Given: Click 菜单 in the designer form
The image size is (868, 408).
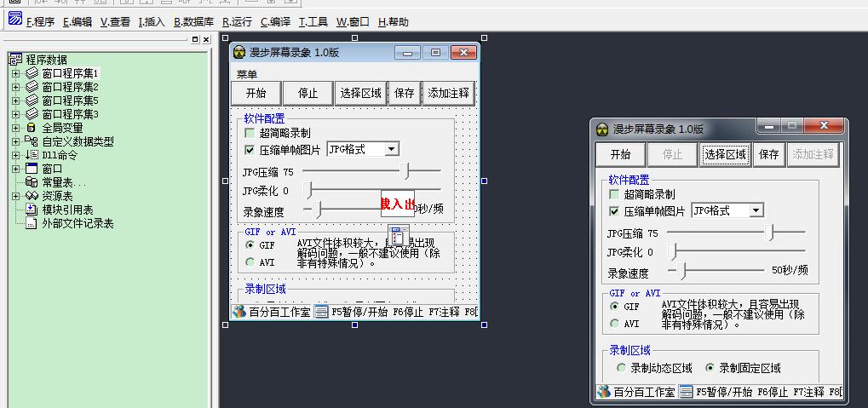Looking at the screenshot, I should tap(247, 74).
